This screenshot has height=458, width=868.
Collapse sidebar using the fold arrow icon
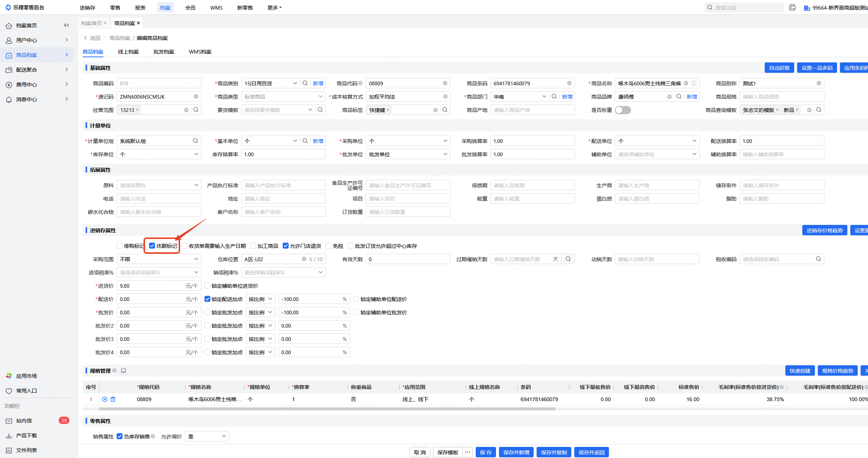66,25
